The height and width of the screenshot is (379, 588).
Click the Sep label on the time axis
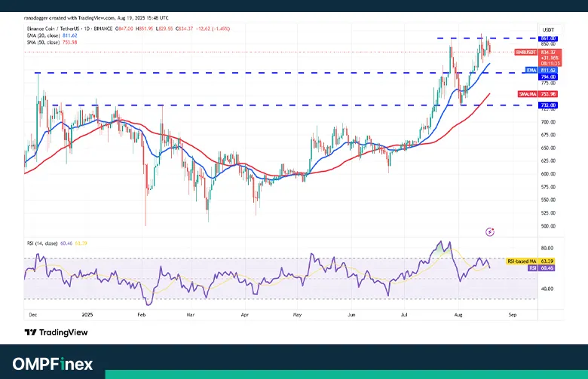pos(513,314)
